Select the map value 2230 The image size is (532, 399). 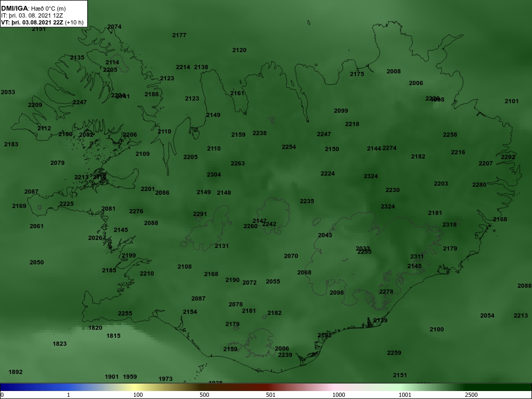(x=393, y=190)
